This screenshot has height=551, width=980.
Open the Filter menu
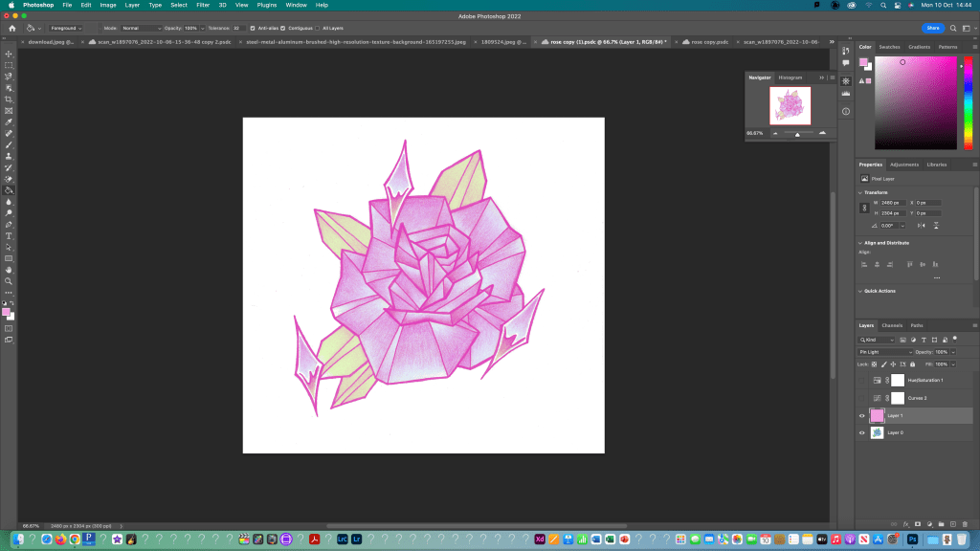(x=203, y=5)
